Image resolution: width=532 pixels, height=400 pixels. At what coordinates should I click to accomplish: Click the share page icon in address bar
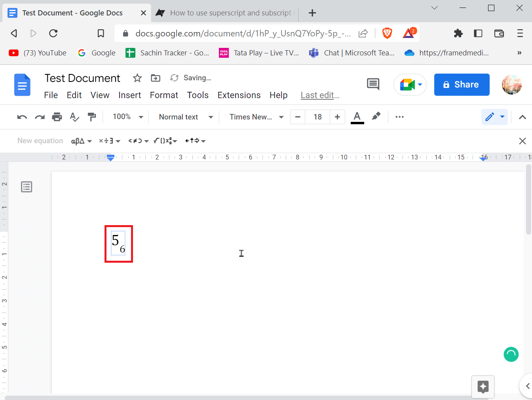click(x=363, y=33)
